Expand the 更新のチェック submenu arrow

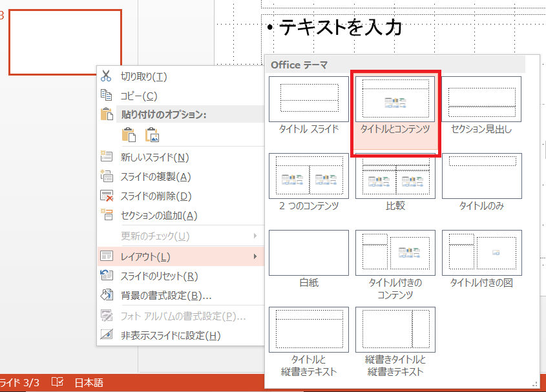tap(255, 236)
